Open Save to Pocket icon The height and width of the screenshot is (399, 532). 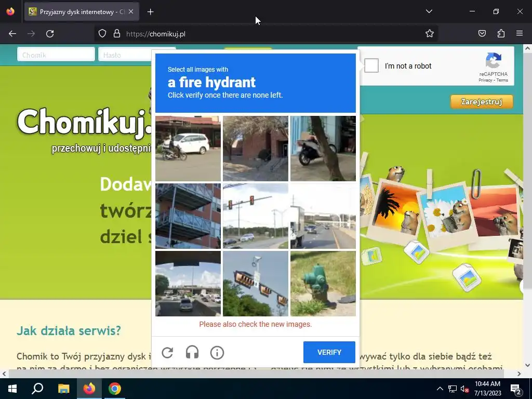click(x=482, y=34)
